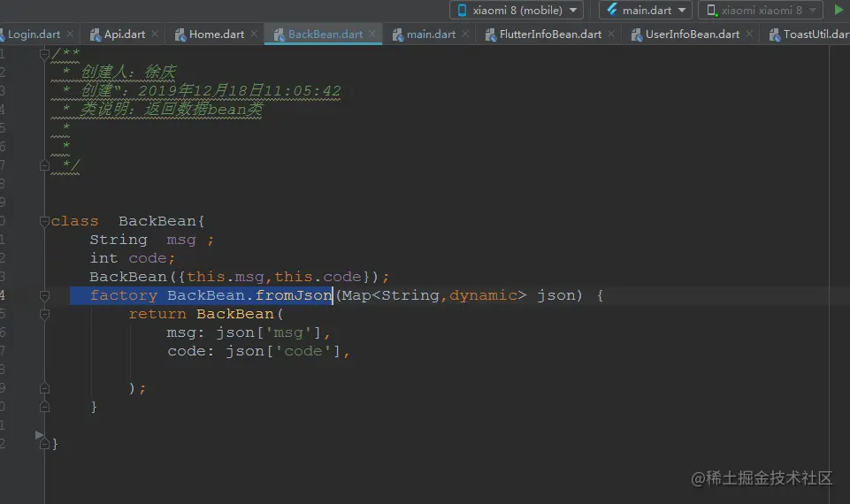The width and height of the screenshot is (850, 504).
Task: Close the Home.dart tab
Action: tap(254, 34)
